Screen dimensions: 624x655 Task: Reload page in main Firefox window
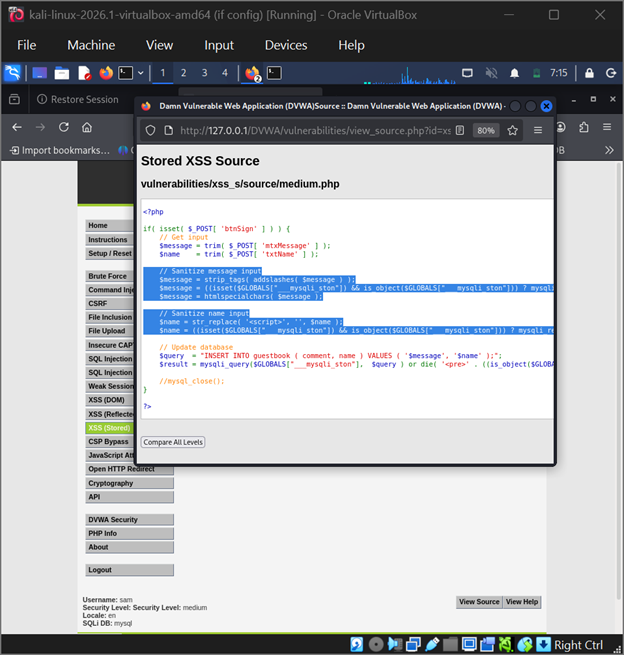tap(63, 127)
